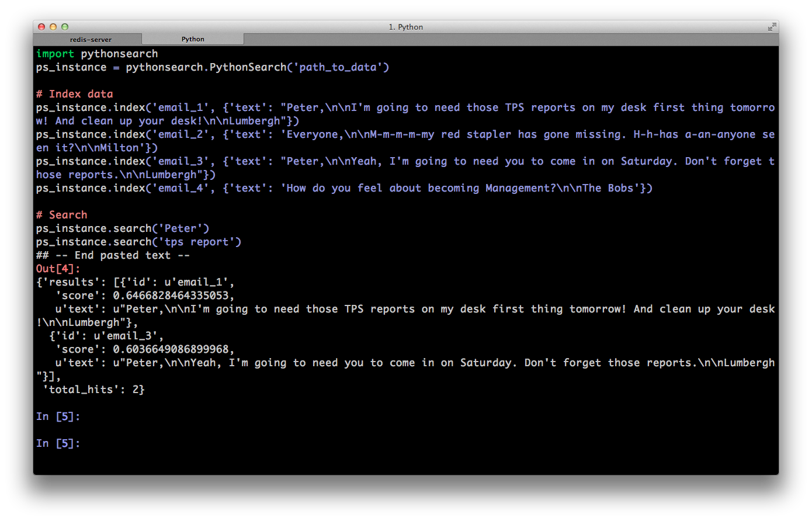Click 'email_2' in the index call
Image resolution: width=812 pixels, height=521 pixels.
[181, 134]
